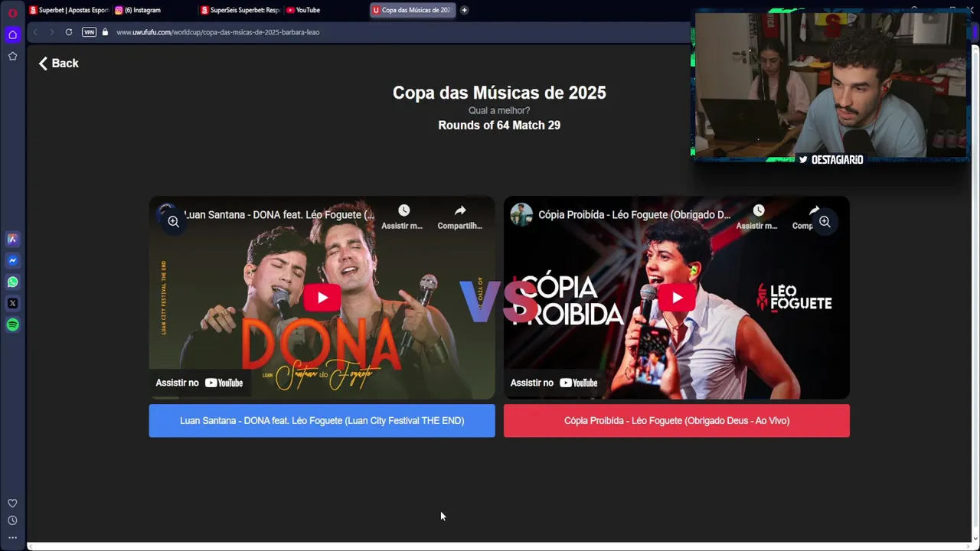Screen dimensions: 980x551
Task: Switch to the YouTube tab
Action: pos(325,10)
